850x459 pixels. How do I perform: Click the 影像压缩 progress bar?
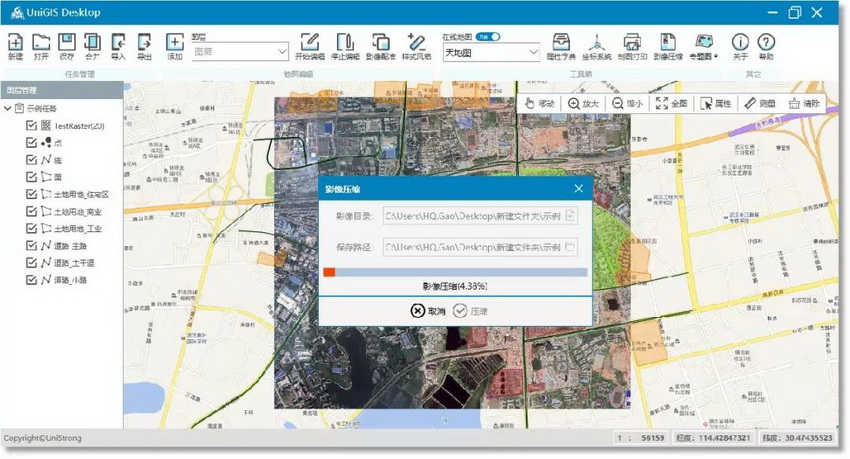coord(454,271)
